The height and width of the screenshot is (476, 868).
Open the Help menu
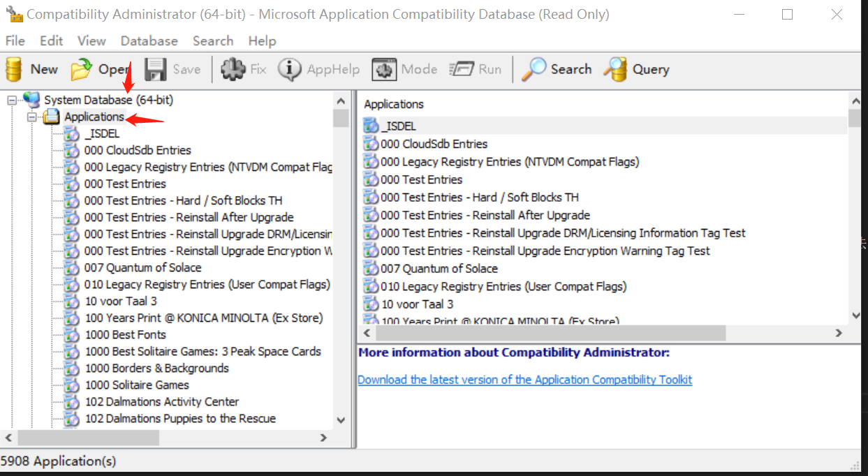(262, 40)
